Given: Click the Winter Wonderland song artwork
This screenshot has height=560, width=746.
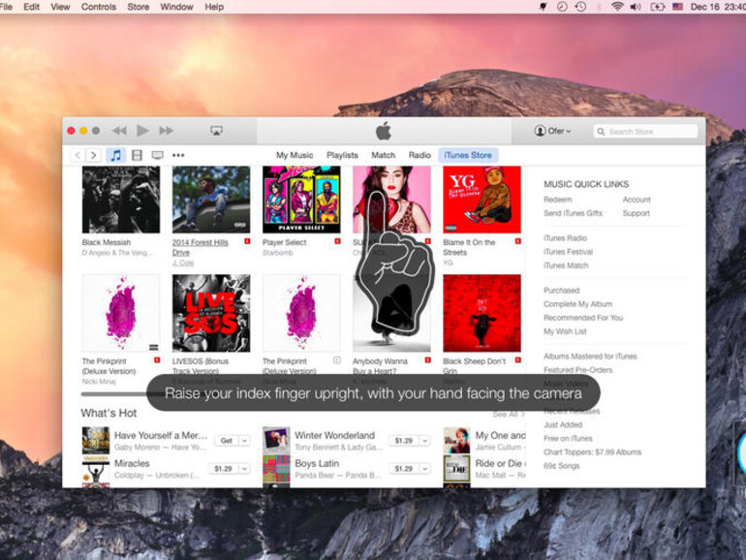Looking at the screenshot, I should pyautogui.click(x=276, y=440).
